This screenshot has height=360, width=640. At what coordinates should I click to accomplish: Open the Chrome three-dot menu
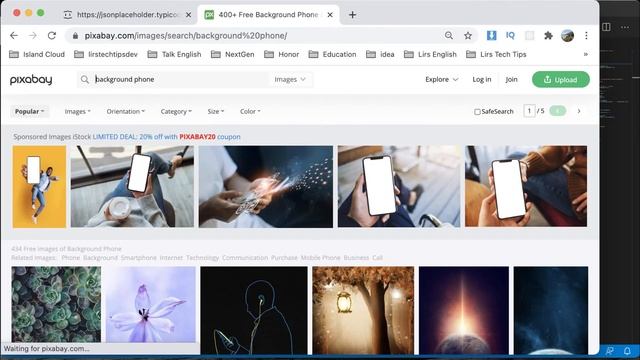[586, 36]
